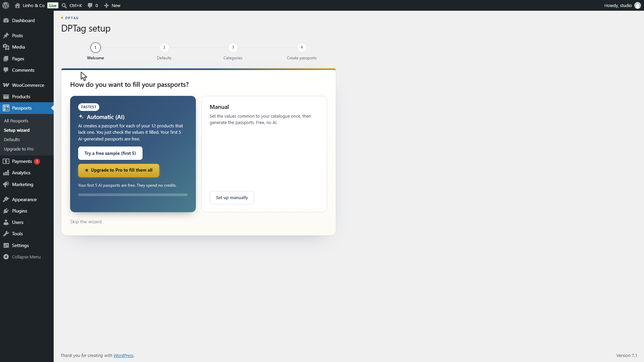This screenshot has width=644, height=362.
Task: Click the Users person icon
Action: point(6,222)
